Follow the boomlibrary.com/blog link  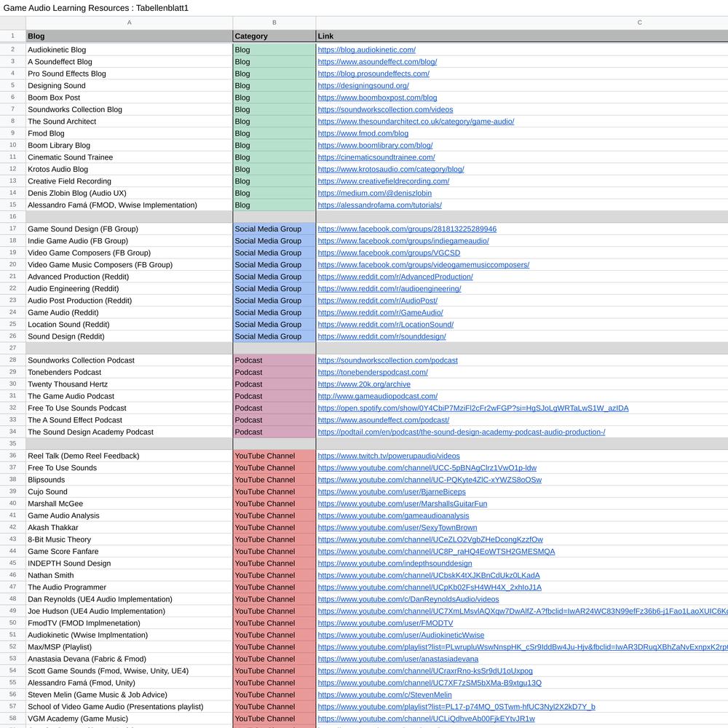coord(375,146)
